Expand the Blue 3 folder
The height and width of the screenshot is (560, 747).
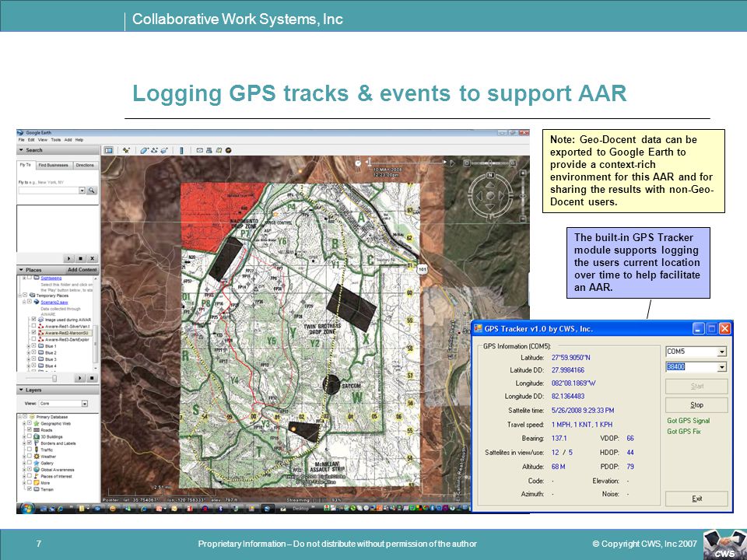(28, 359)
